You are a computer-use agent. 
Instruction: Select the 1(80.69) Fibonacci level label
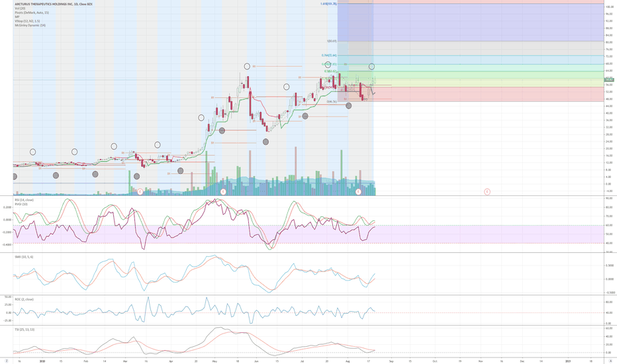pyautogui.click(x=331, y=41)
